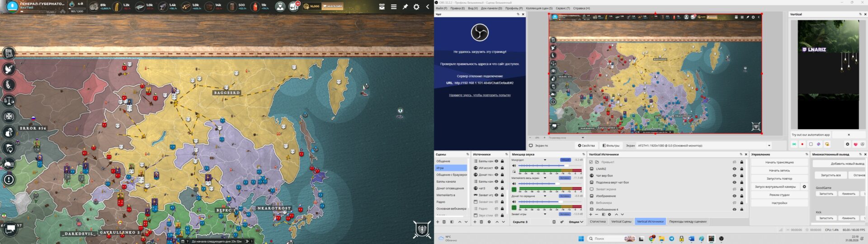The width and height of the screenshot is (868, 244).
Task: Open Захват игры mixer dropdown arrow
Action: point(545,214)
